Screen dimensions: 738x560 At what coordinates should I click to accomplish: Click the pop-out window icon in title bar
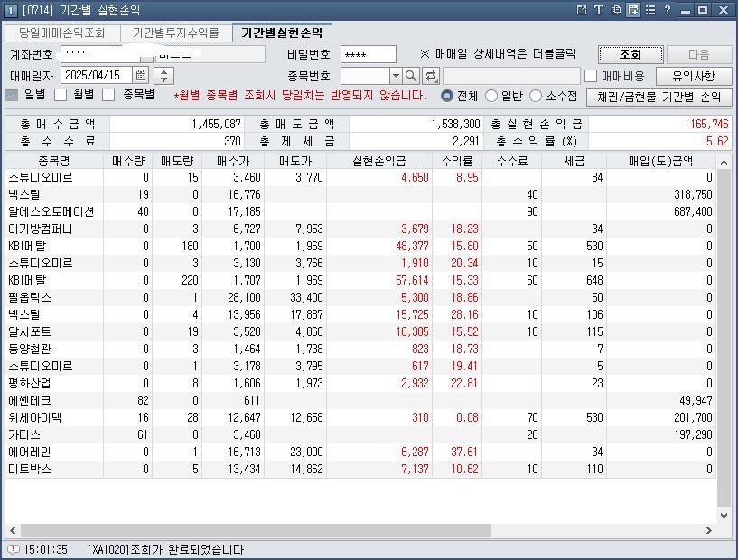click(582, 10)
